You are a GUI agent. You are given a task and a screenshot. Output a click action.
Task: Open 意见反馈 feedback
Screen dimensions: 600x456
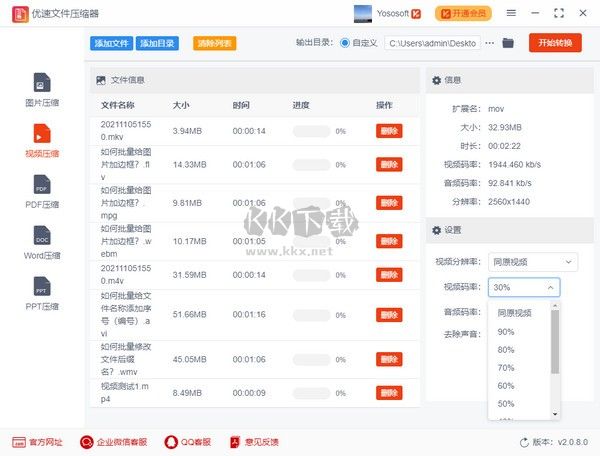click(x=254, y=442)
